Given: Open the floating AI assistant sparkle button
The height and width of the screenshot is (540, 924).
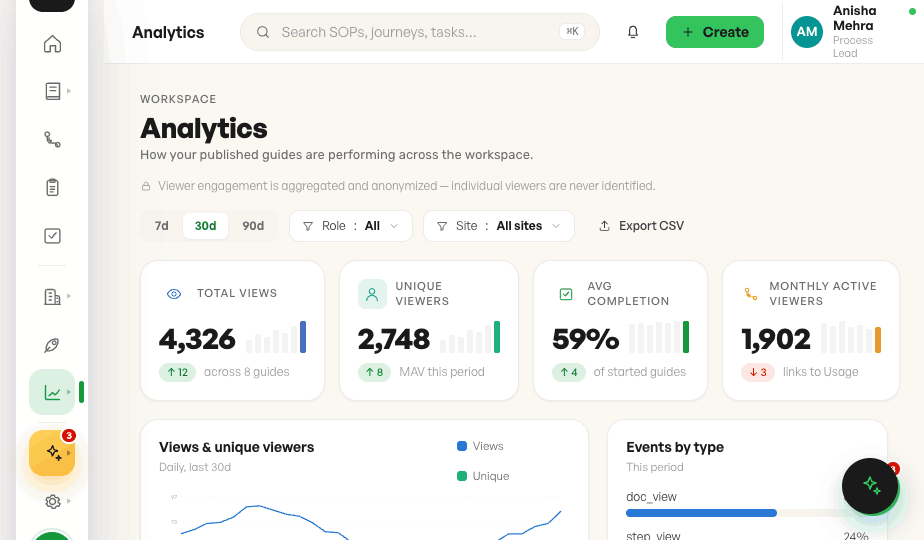Looking at the screenshot, I should pyautogui.click(x=870, y=486).
